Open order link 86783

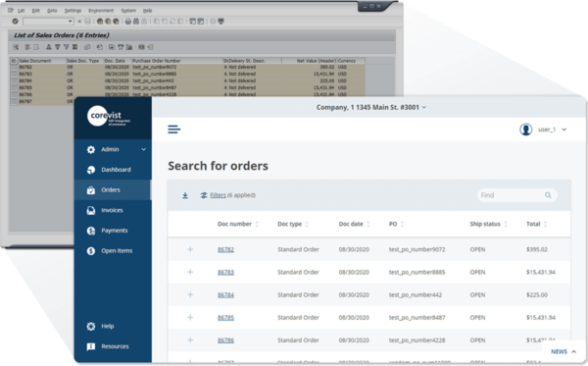225,272
